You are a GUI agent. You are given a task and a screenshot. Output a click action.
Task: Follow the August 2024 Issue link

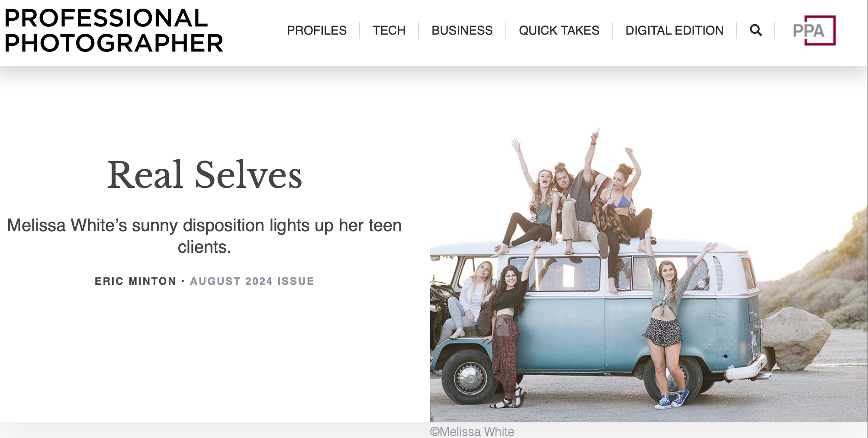252,281
